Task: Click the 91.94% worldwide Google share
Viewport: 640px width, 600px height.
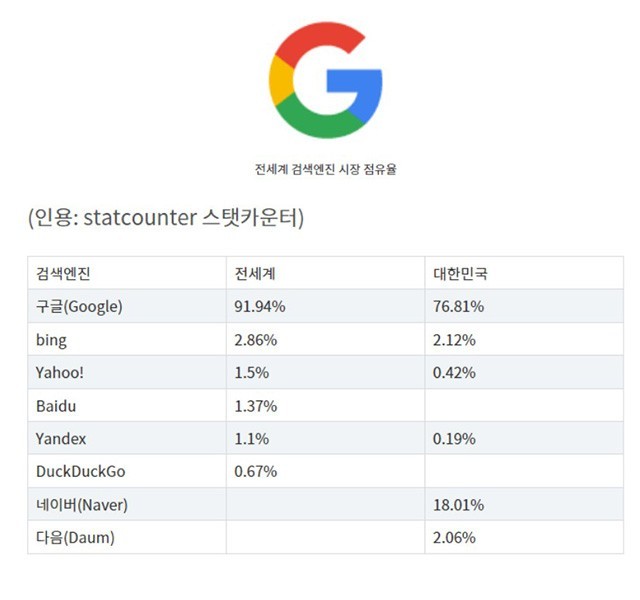Action: (x=260, y=306)
